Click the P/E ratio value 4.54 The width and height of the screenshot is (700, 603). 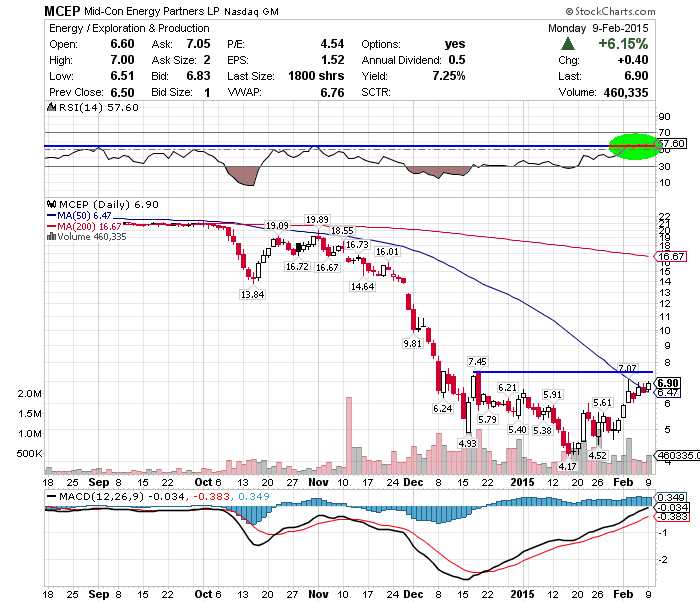point(332,44)
